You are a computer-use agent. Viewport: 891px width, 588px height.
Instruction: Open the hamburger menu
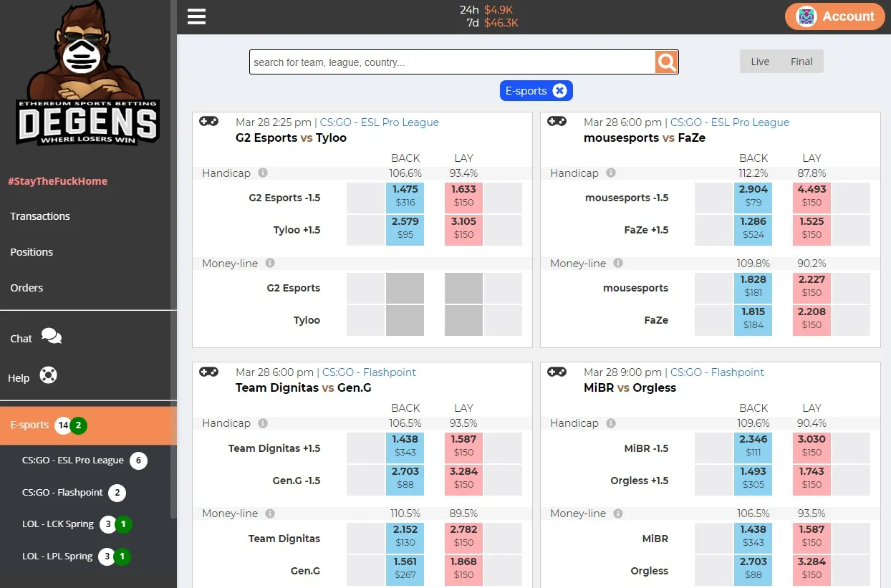point(196,16)
